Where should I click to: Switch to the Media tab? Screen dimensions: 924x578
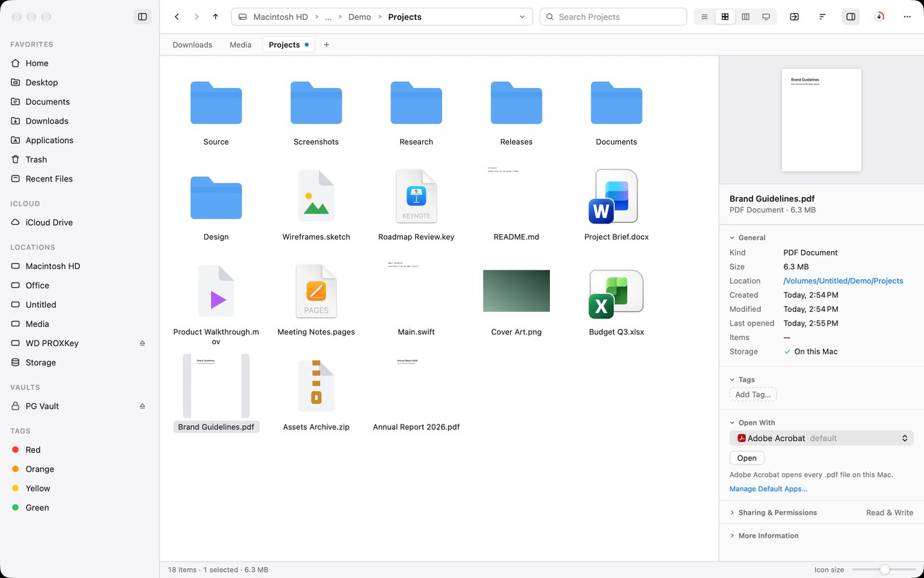click(241, 45)
